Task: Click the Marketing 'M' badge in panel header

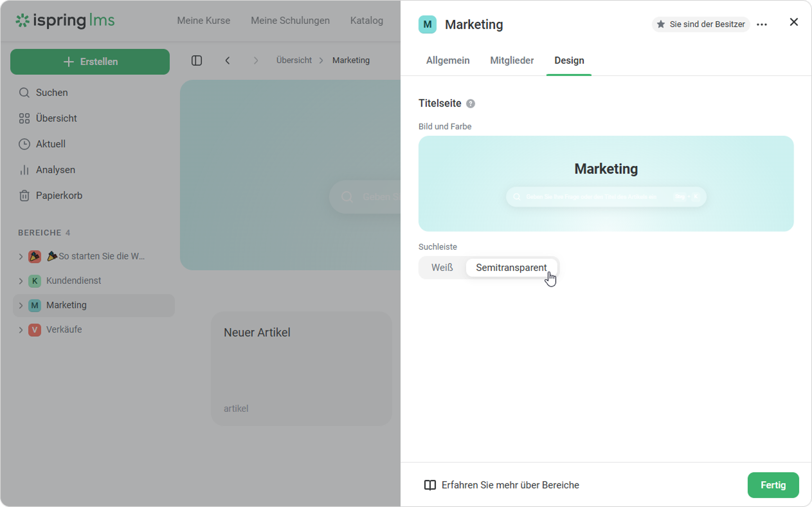Action: click(x=428, y=24)
